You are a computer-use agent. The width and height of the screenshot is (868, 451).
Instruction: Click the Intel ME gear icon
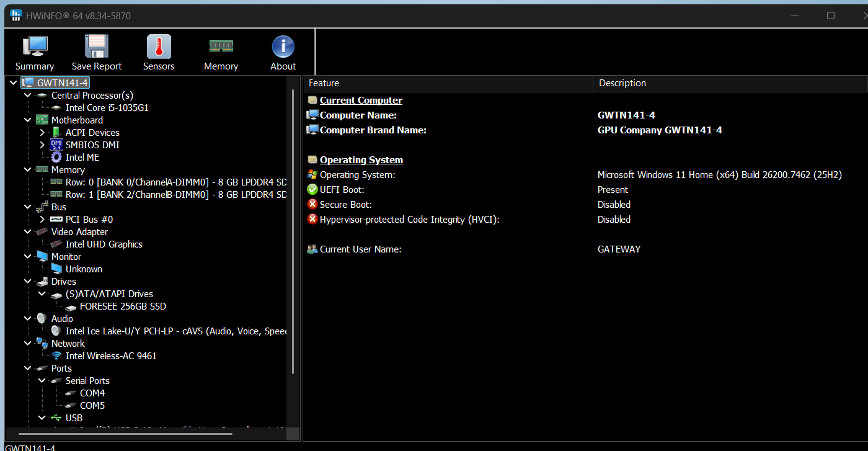(x=56, y=157)
